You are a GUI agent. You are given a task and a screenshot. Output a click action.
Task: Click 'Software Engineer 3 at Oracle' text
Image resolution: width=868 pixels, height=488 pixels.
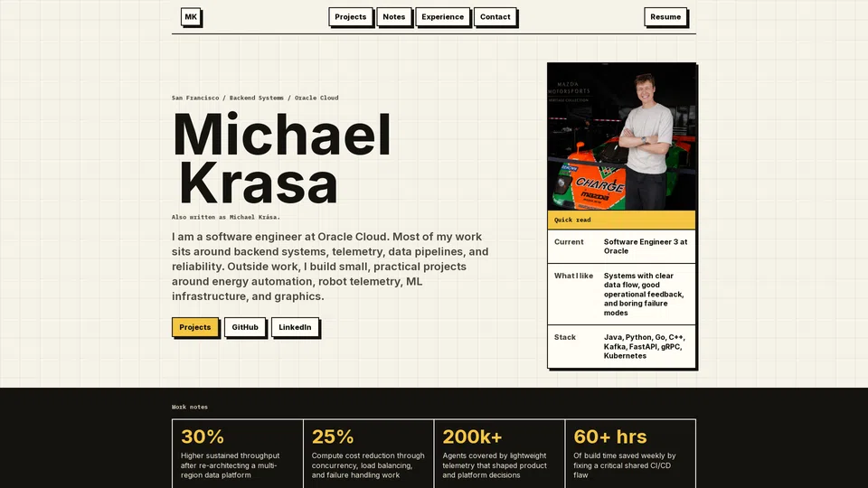[646, 246]
